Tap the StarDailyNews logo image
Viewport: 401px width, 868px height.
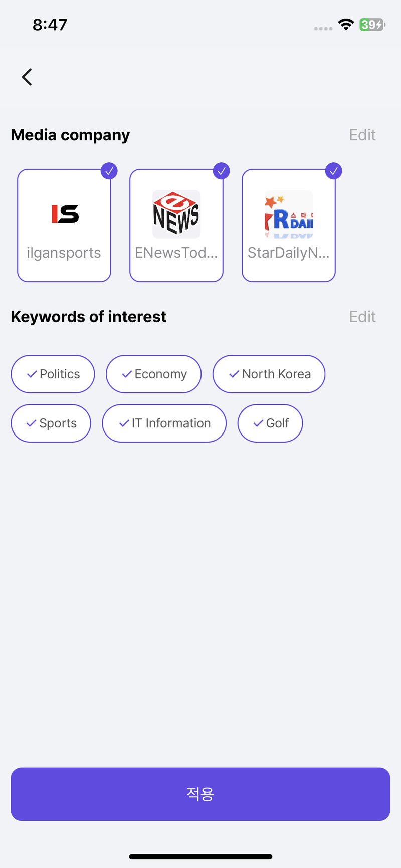click(289, 214)
